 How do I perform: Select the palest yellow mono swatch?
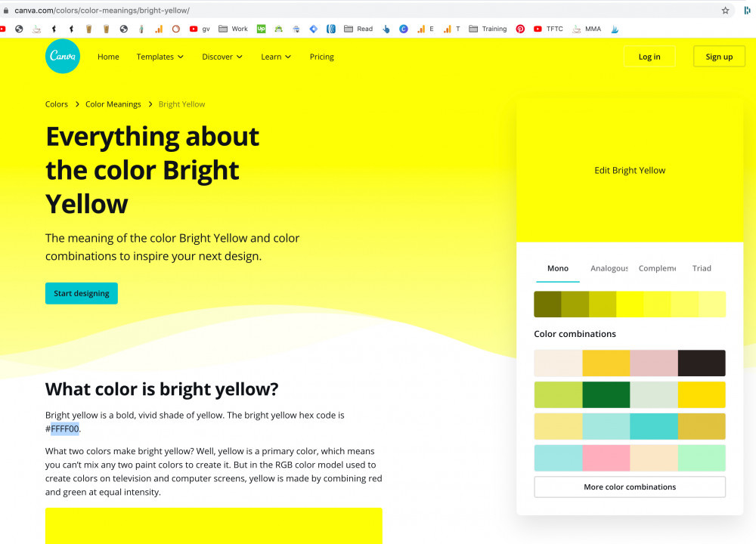(x=712, y=304)
